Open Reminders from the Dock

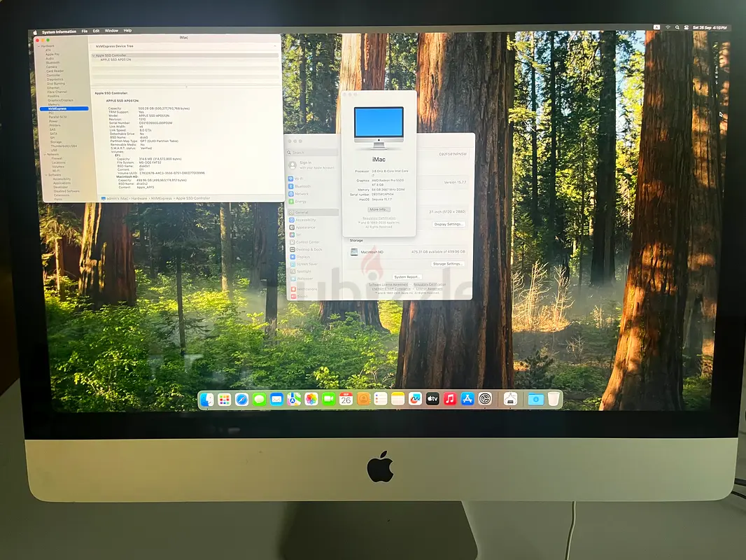381,400
